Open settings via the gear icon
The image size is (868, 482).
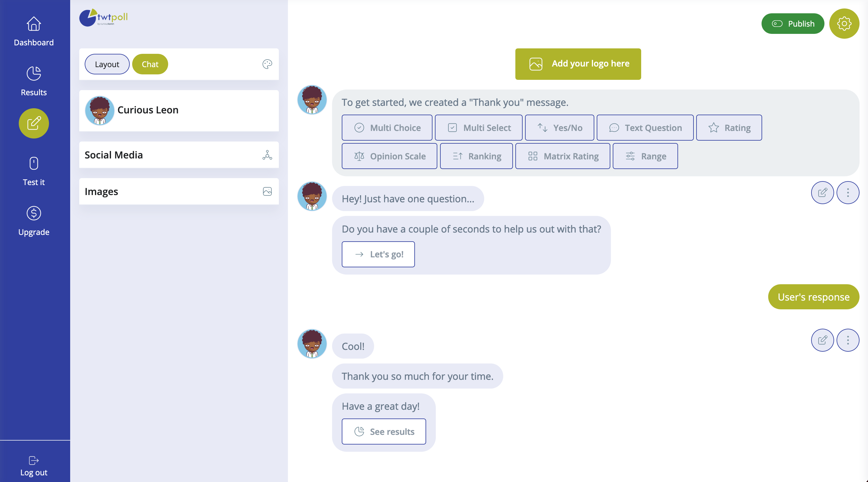point(844,24)
